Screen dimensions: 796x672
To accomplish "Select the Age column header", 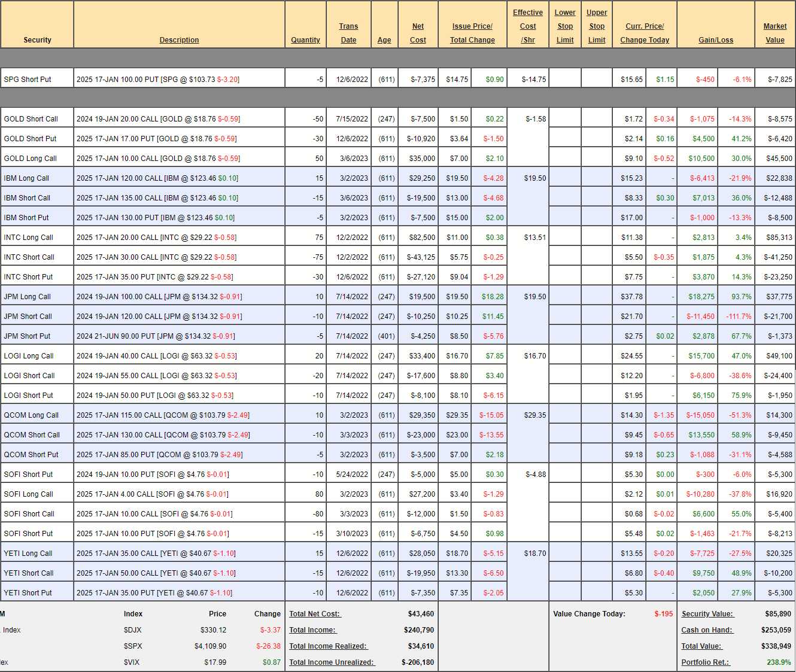I will coord(384,40).
